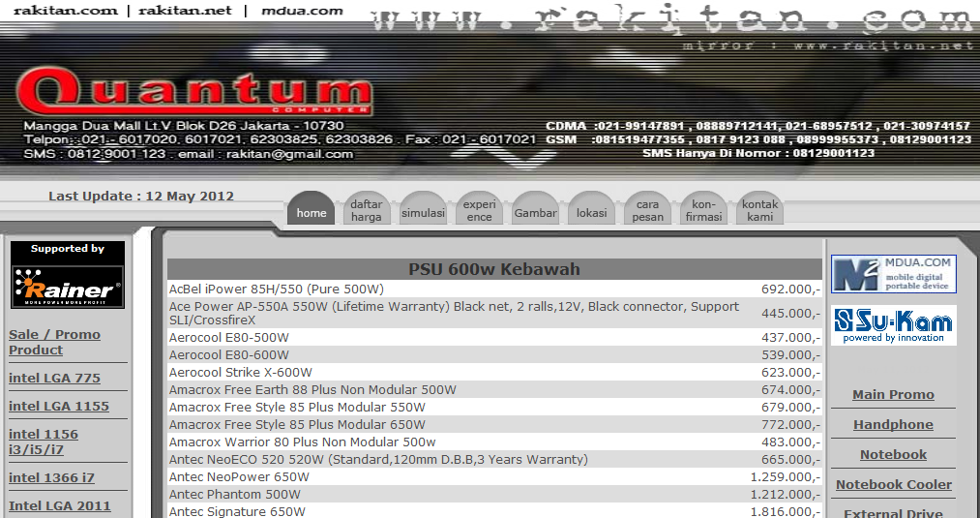980x518 pixels.
Task: Click price 1.259.000,- for Antec NeoPower
Action: pyautogui.click(x=786, y=476)
